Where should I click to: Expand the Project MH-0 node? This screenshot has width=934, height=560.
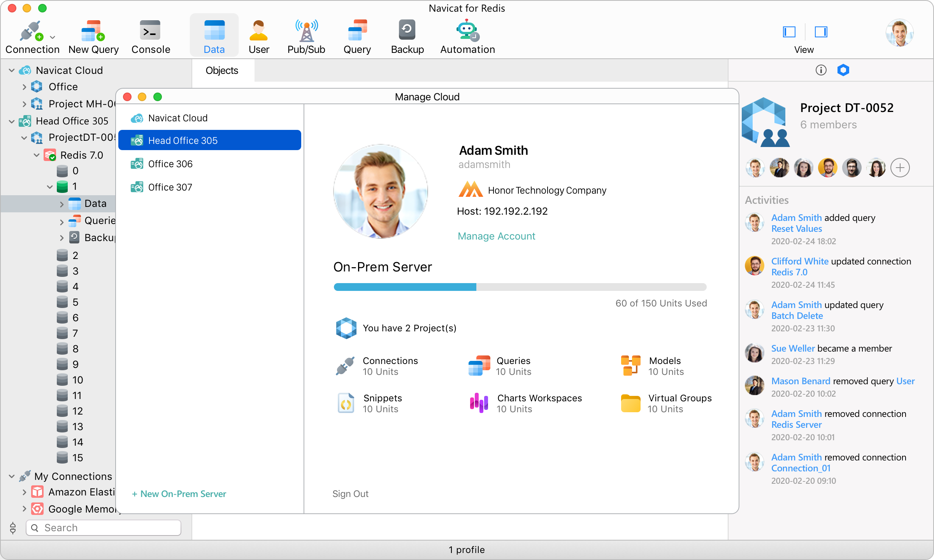[25, 104]
